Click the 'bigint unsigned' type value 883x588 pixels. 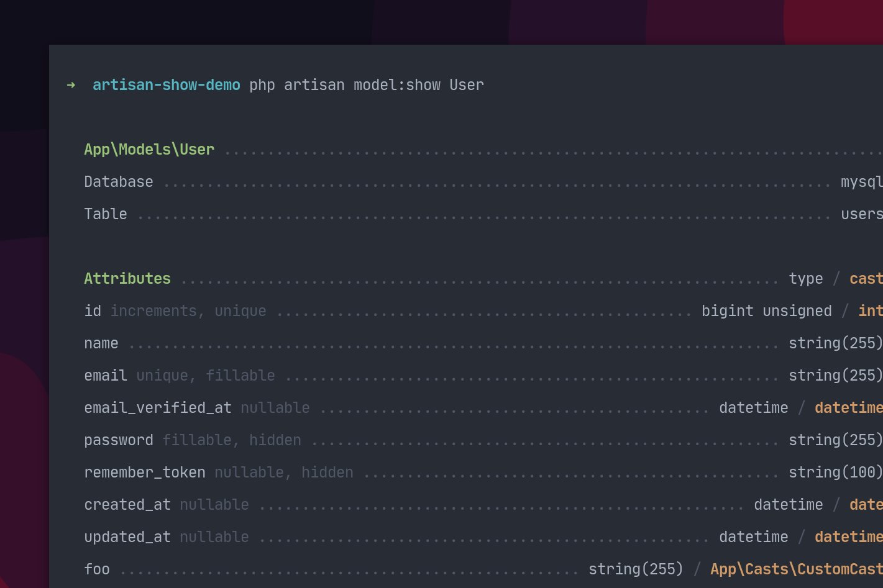click(x=767, y=311)
